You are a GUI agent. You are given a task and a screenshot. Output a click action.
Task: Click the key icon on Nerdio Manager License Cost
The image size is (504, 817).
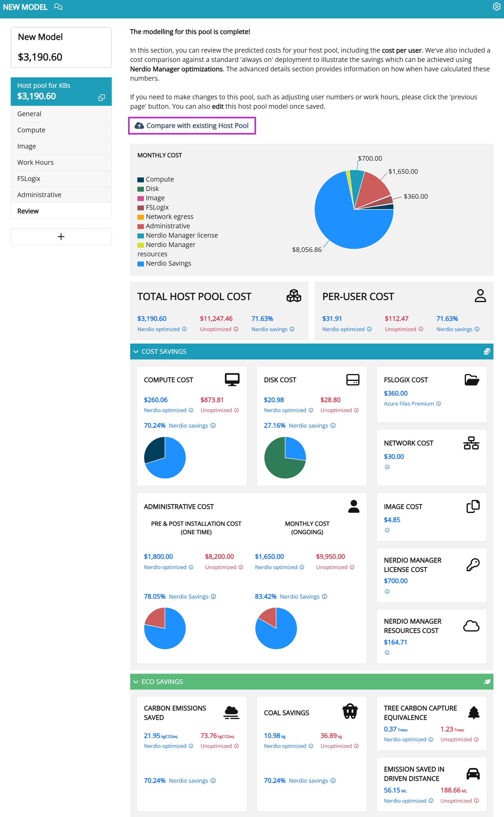click(473, 564)
